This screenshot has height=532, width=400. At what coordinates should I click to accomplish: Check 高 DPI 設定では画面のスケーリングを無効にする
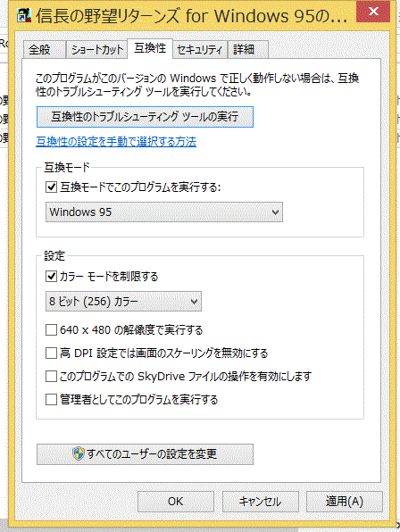(x=51, y=353)
